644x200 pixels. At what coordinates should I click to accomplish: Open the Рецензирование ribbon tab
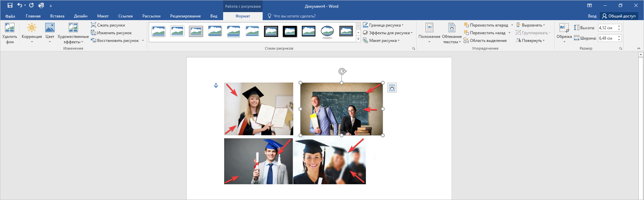pyautogui.click(x=185, y=16)
